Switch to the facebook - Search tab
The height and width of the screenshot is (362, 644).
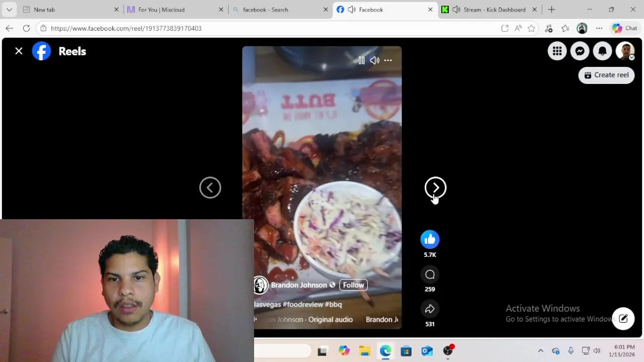click(x=279, y=10)
